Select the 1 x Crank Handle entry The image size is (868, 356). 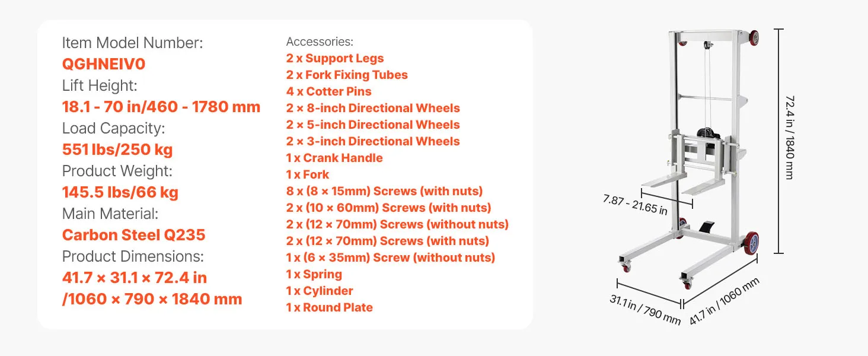click(x=334, y=158)
